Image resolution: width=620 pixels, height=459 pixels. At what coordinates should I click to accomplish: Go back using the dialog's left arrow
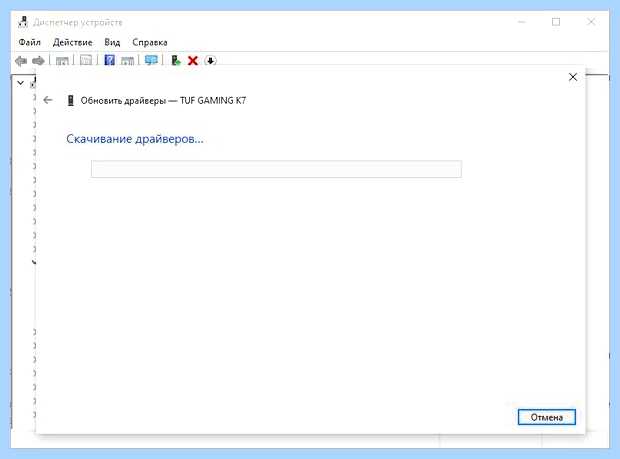(48, 100)
